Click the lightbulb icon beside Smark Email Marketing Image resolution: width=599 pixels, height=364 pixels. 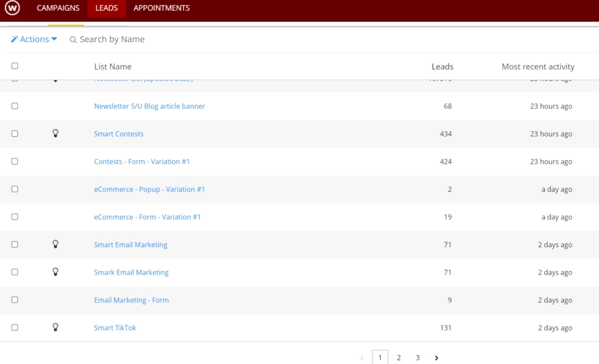point(56,272)
